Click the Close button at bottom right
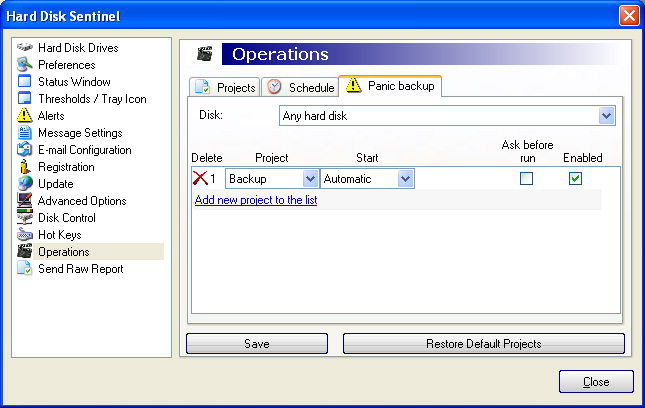645x408 pixels. [x=596, y=382]
